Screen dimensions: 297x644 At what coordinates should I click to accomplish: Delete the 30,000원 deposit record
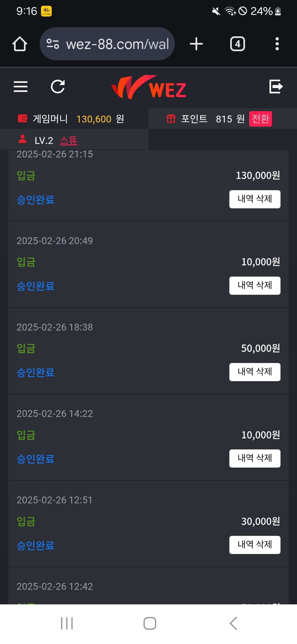(x=255, y=545)
